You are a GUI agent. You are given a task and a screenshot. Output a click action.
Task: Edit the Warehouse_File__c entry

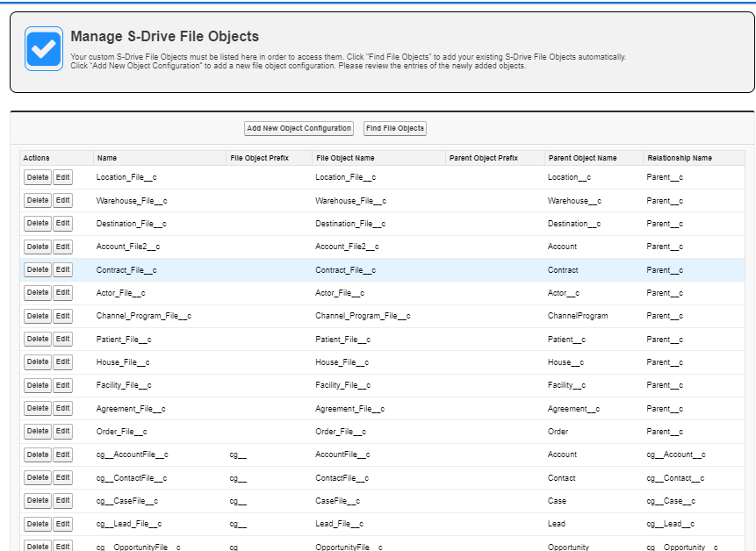point(63,200)
